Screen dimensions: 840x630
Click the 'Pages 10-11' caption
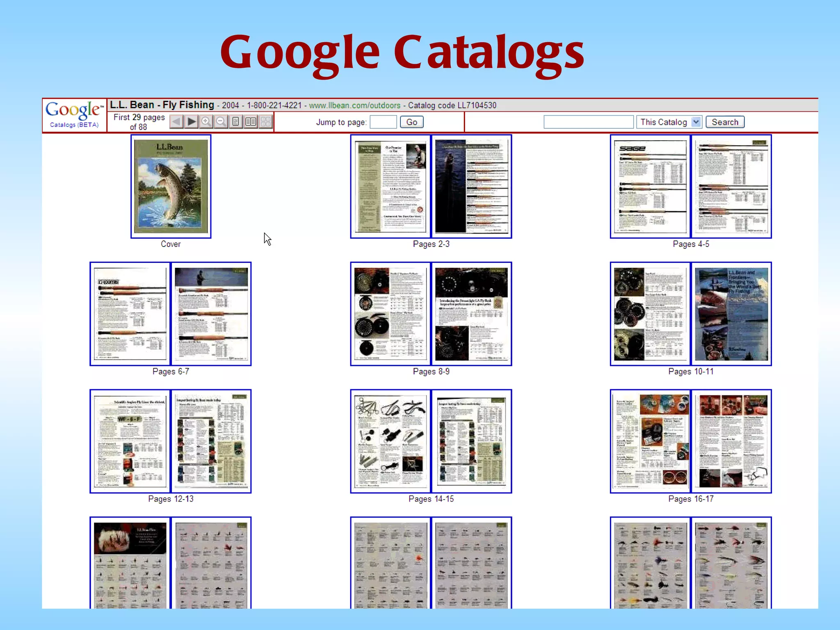coord(691,372)
